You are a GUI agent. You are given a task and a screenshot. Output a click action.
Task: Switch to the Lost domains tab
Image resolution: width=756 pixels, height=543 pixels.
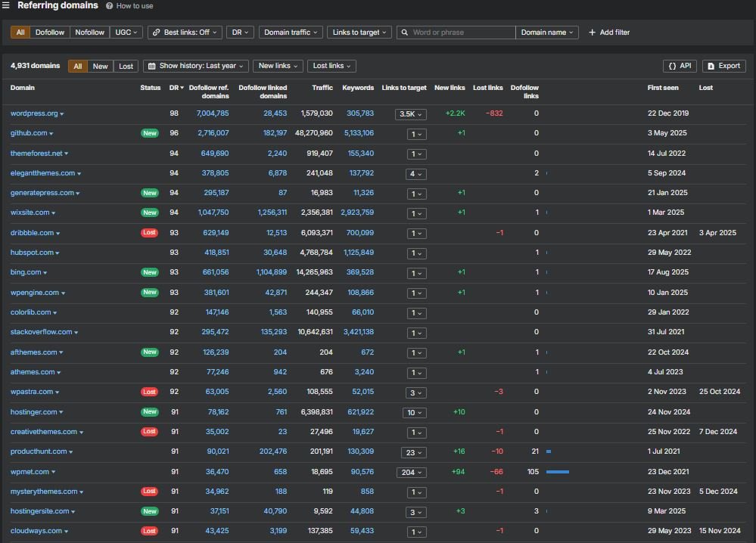[126, 66]
